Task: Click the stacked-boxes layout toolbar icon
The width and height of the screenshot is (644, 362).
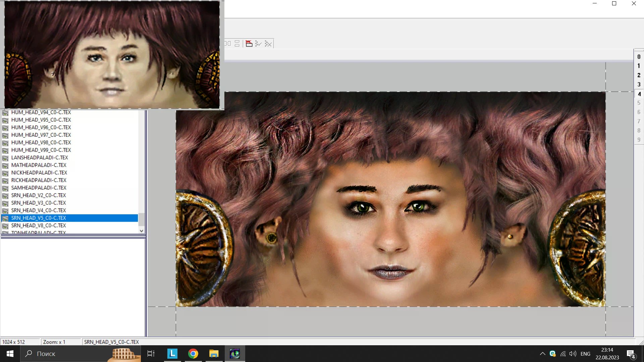Action: 237,44
